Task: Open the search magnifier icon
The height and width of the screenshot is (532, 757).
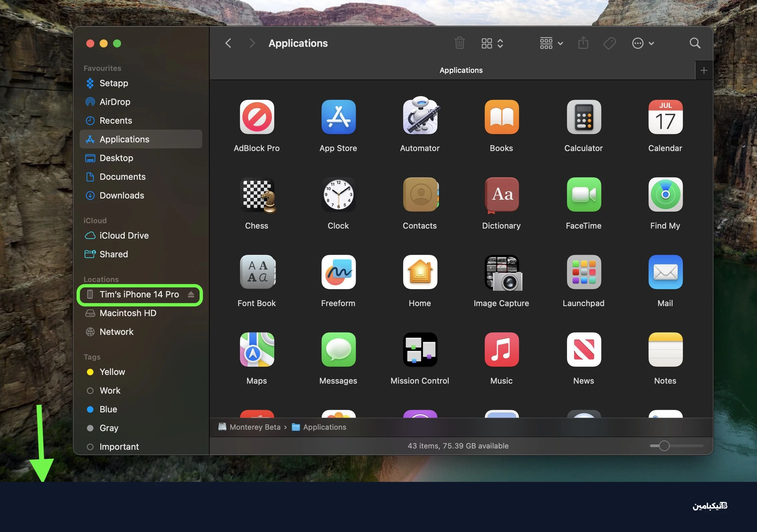Action: coord(695,43)
